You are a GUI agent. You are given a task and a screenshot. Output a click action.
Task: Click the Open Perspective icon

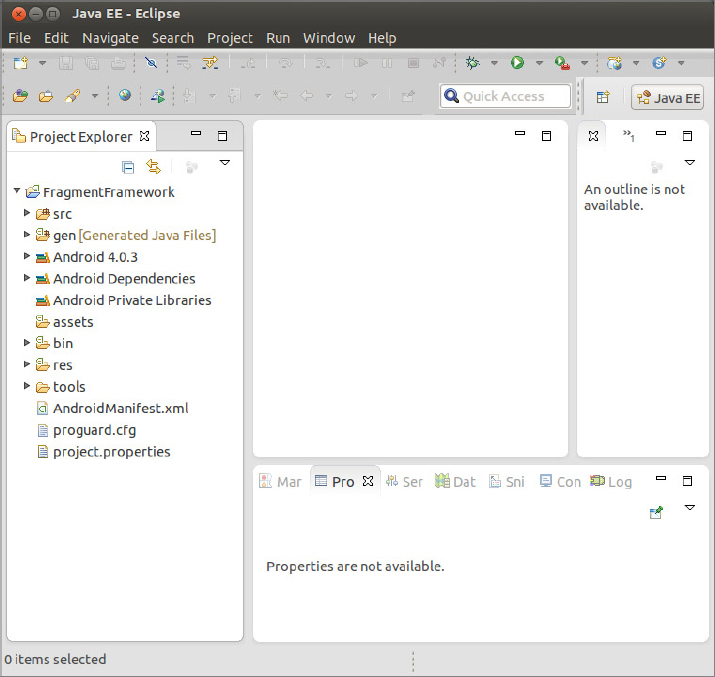pos(603,97)
